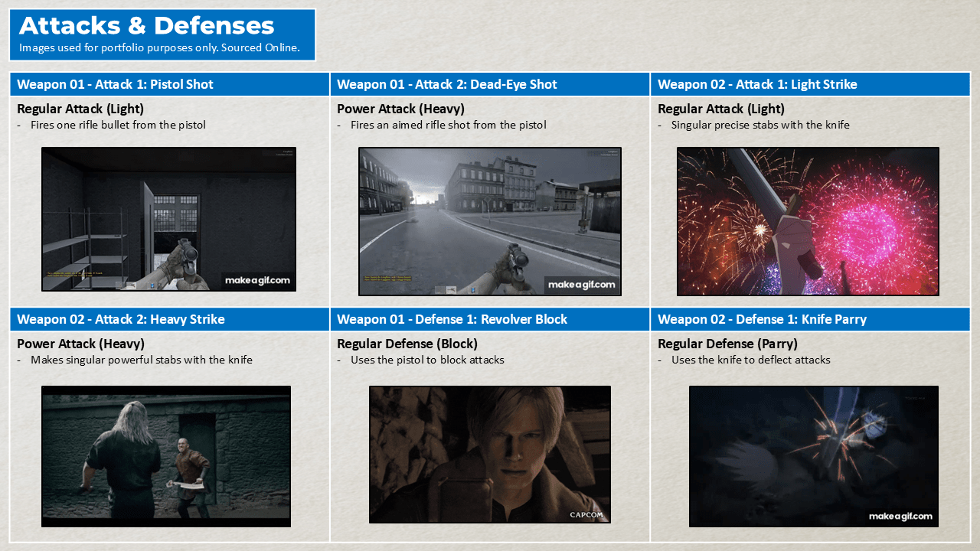
Task: Click the Knife Parry sparks image
Action: [813, 456]
